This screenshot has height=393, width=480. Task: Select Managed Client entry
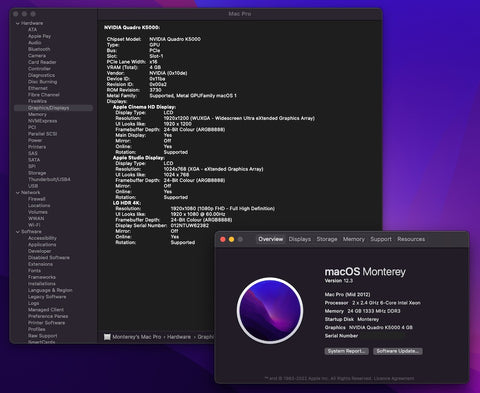pos(46,310)
